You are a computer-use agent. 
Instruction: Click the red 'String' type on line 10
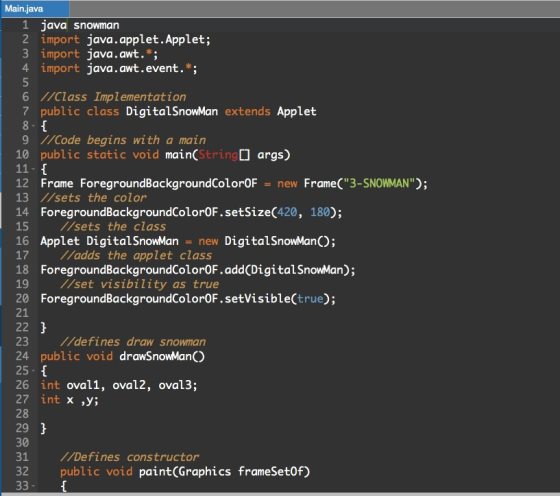point(218,155)
